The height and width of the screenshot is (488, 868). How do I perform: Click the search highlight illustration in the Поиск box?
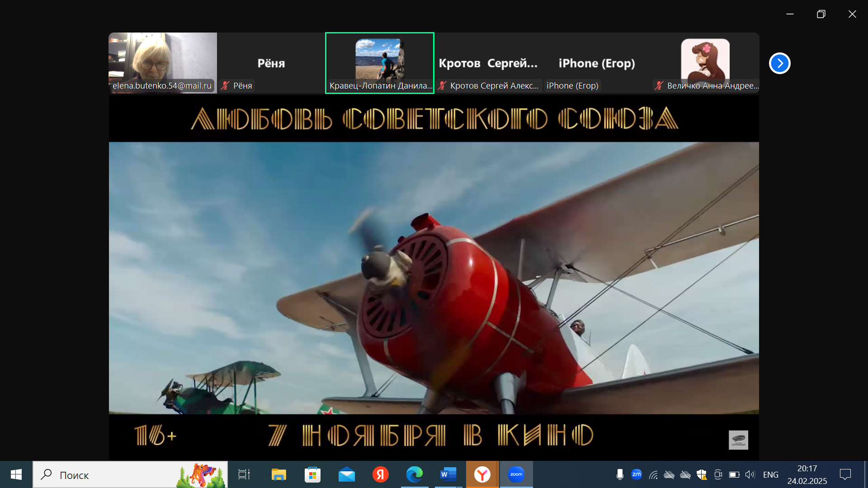click(201, 475)
